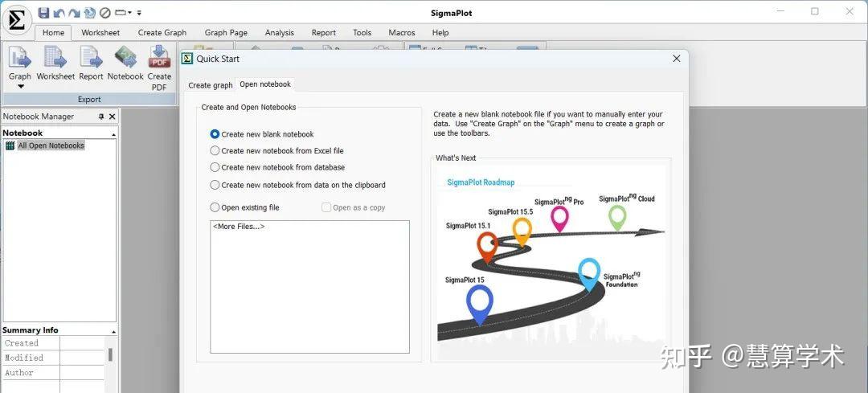This screenshot has height=393, width=868.
Task: Open the Graph Page ribbon tab
Action: pos(226,33)
